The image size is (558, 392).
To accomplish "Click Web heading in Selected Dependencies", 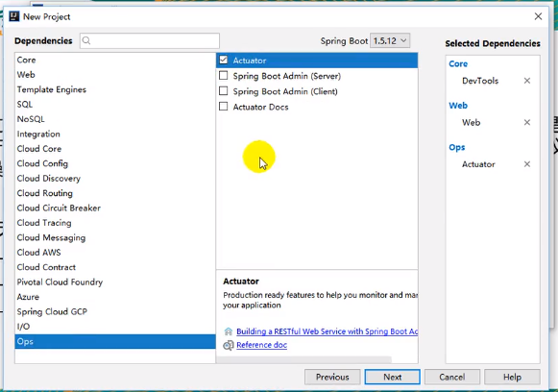I will click(x=458, y=106).
